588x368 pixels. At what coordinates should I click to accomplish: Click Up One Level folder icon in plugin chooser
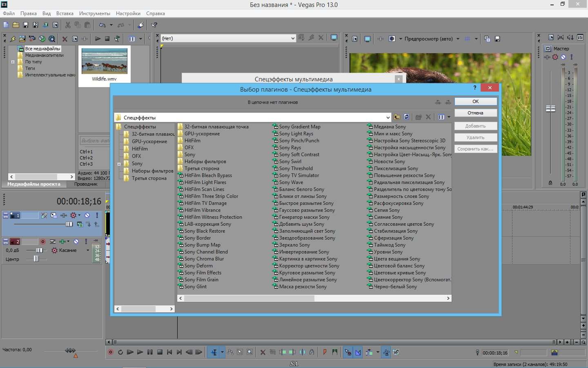pyautogui.click(x=397, y=117)
